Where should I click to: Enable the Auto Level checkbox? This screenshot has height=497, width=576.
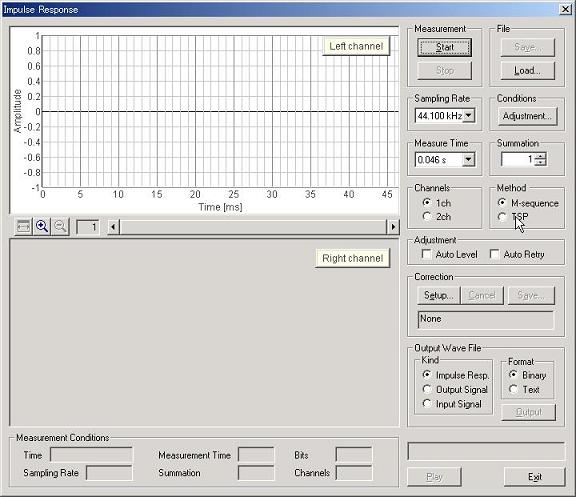tap(426, 254)
